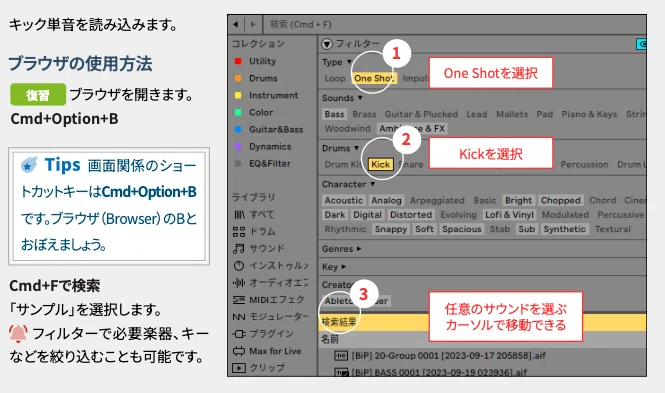Select the orange Drums collection
Image resolution: width=665 pixels, height=393 pixels.
coord(256,78)
